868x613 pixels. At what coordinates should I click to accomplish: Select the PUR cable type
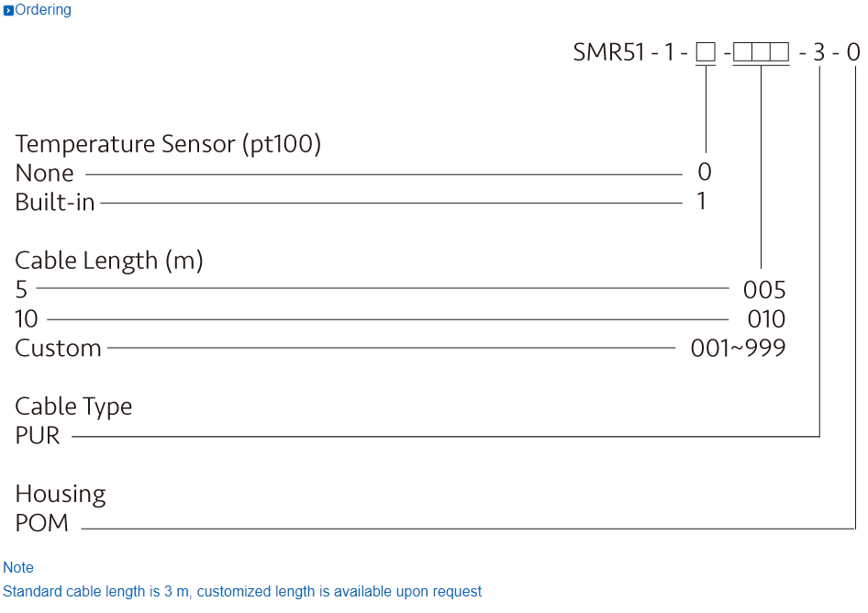point(38,436)
